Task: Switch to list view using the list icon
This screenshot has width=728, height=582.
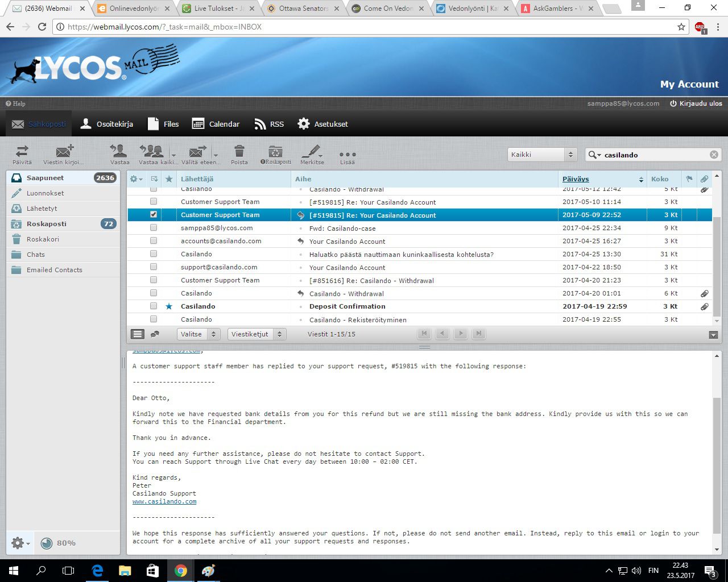Action: click(x=138, y=334)
